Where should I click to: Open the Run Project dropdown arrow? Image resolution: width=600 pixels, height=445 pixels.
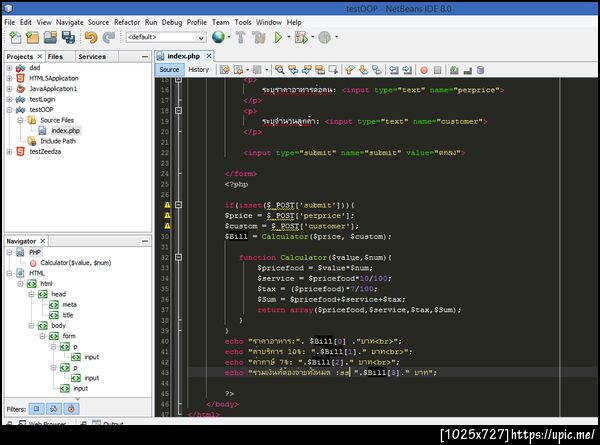pos(289,37)
